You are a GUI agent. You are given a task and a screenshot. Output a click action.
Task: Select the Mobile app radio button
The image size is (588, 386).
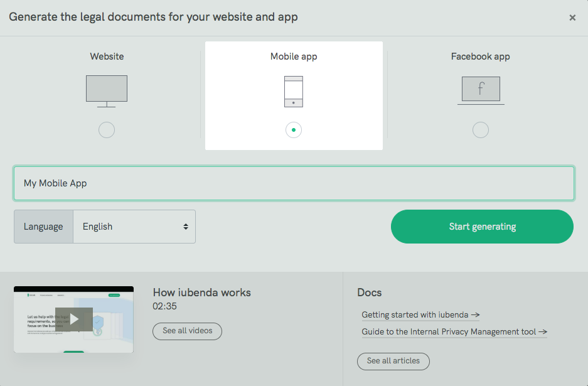293,130
